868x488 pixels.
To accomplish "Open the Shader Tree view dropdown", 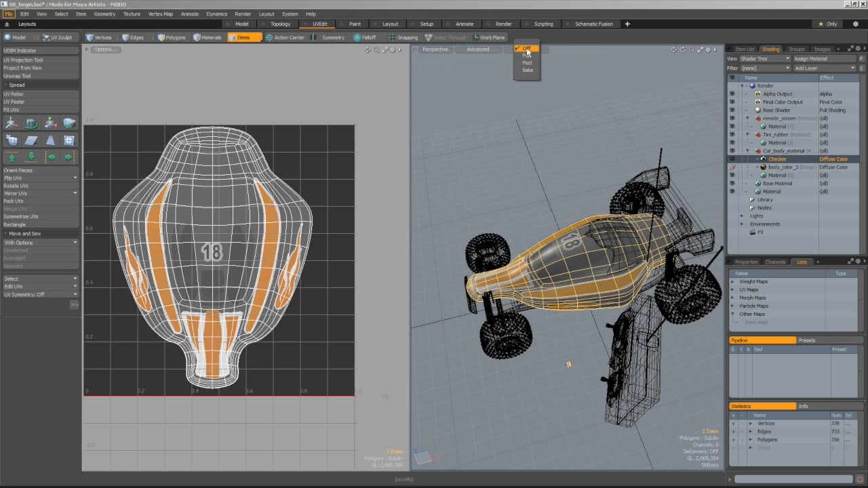I will pyautogui.click(x=765, y=59).
